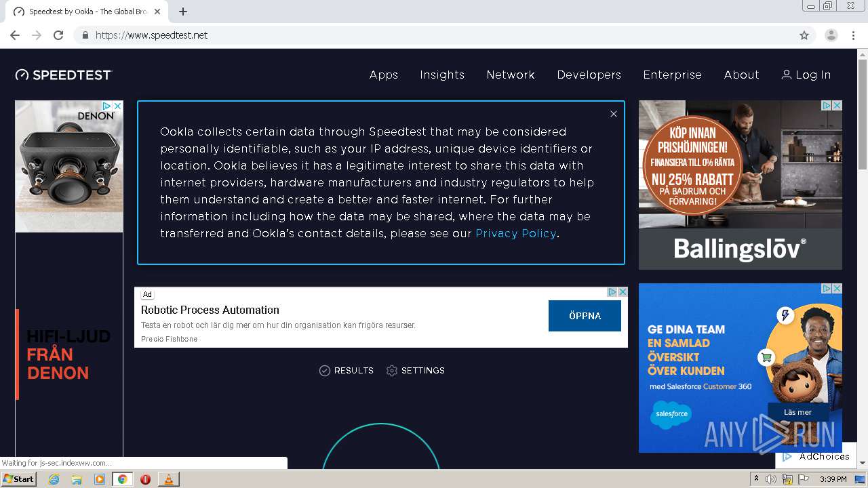
Task: Show hidden tray icons
Action: (x=757, y=479)
